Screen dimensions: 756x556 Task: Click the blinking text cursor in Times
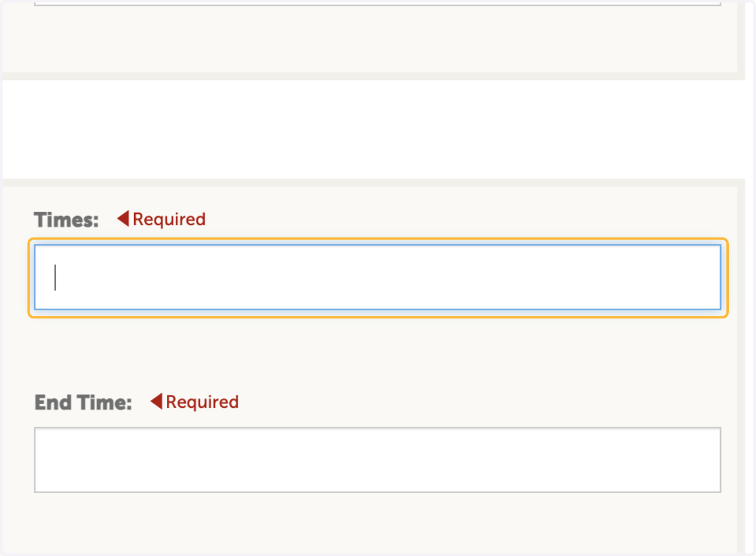55,277
